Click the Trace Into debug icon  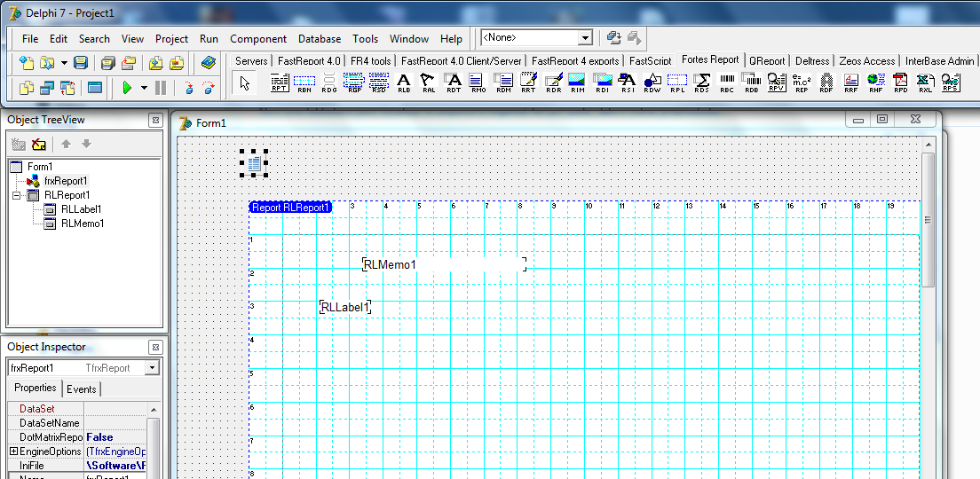click(x=189, y=88)
